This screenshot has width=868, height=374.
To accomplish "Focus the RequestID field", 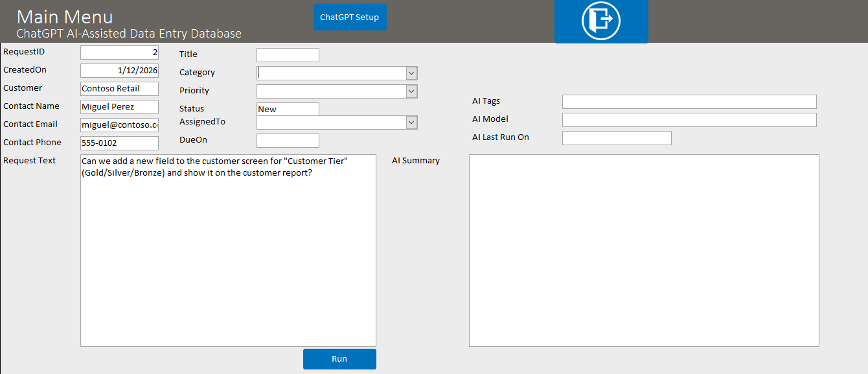I will [119, 53].
